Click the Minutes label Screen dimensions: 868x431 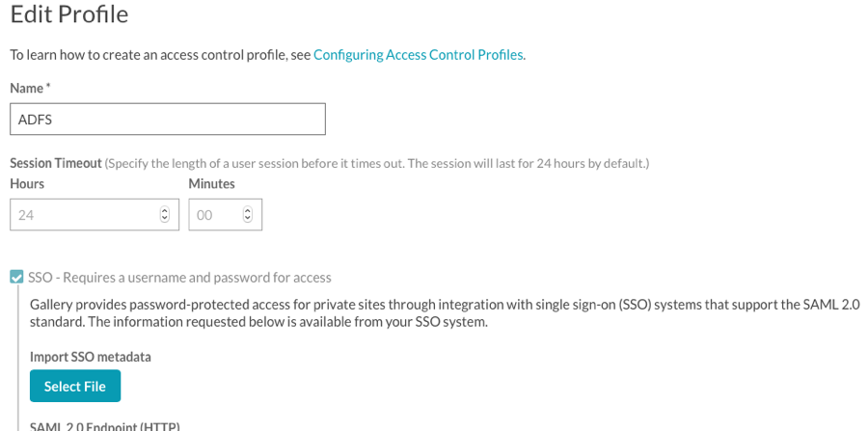(211, 184)
